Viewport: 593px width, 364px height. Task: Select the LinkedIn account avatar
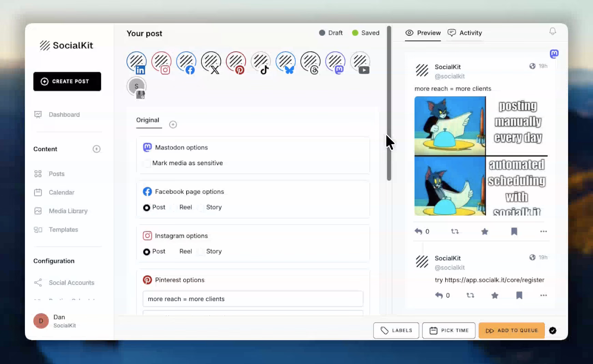(x=136, y=62)
